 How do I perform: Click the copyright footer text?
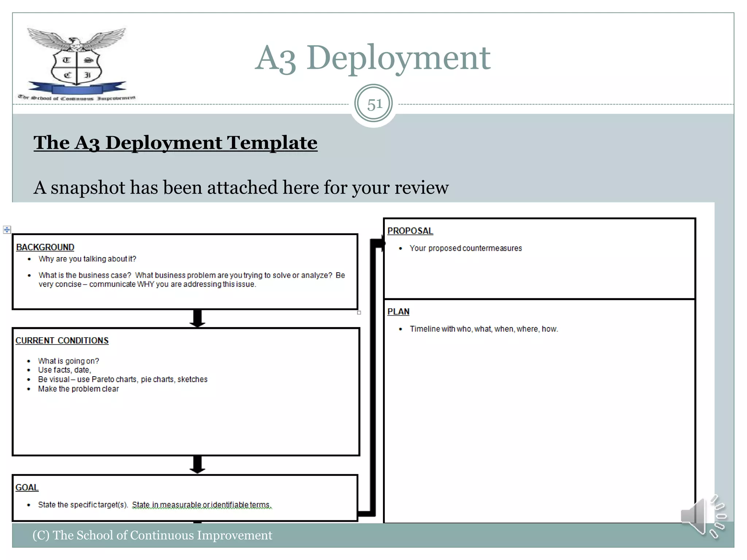coord(152,535)
